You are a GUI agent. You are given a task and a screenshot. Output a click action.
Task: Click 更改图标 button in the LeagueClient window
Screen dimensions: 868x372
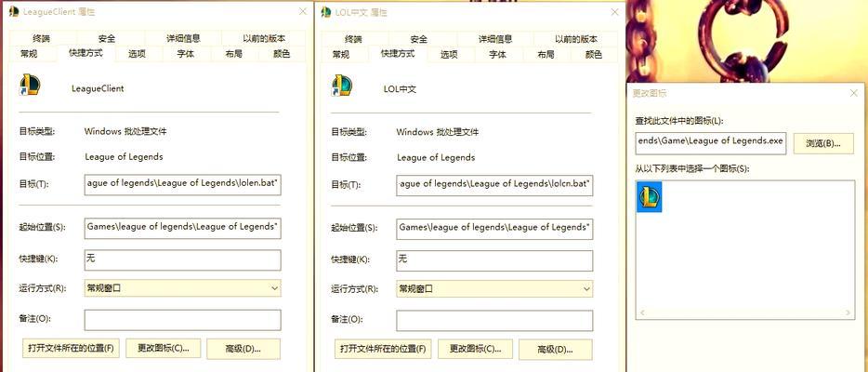pyautogui.click(x=163, y=348)
